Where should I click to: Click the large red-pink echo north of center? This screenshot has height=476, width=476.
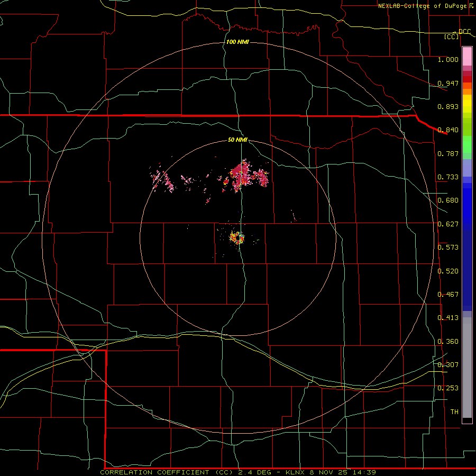tap(240, 176)
